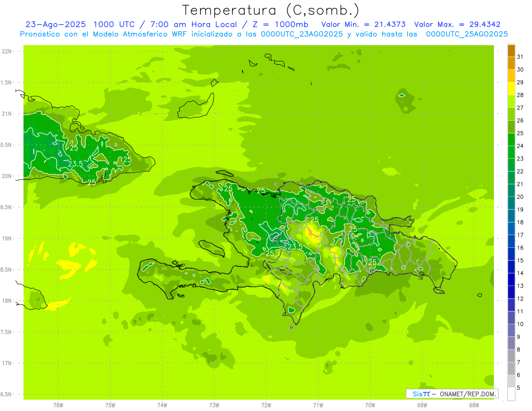532x411 pixels.
Task: Click the gray legend band between 6 and 7
Action: 511,369
